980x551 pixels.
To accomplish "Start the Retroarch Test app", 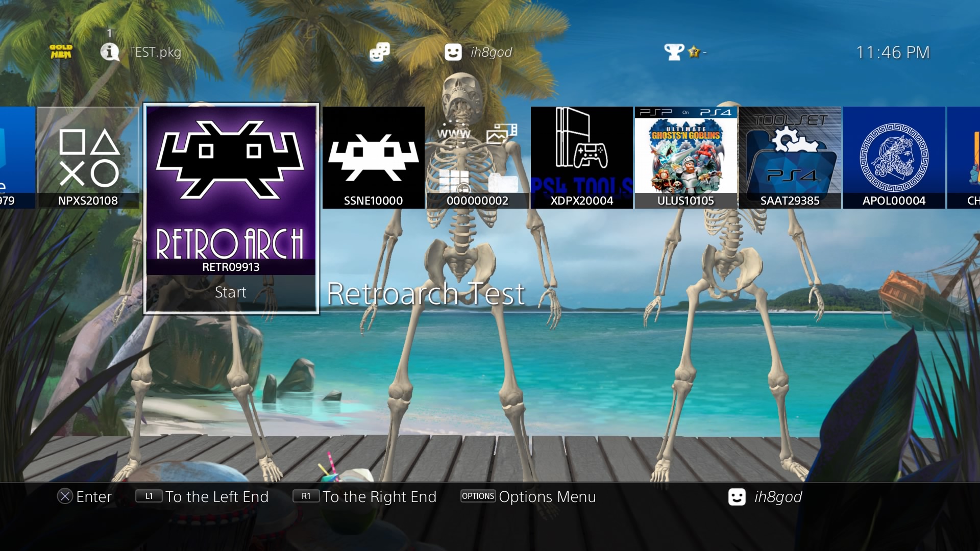I will point(231,292).
